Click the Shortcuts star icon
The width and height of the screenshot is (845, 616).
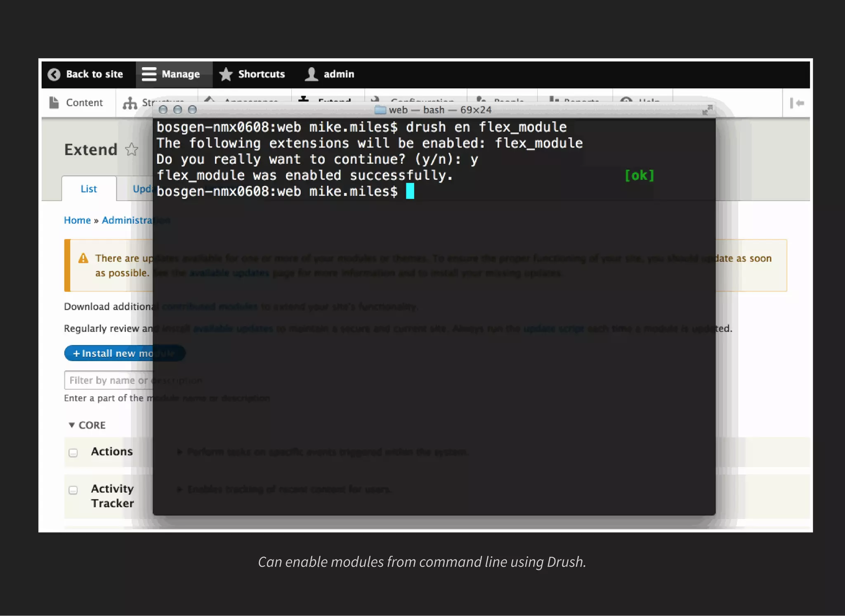click(x=226, y=74)
